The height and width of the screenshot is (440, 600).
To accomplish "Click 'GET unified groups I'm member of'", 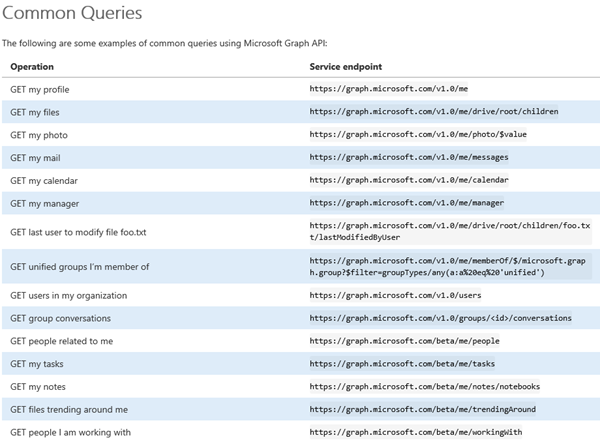I will pos(80,266).
